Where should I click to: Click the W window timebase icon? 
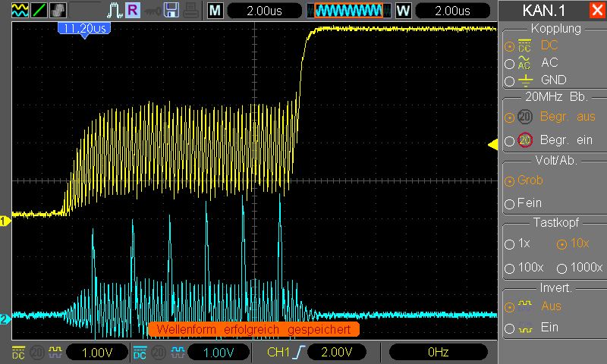[403, 11]
